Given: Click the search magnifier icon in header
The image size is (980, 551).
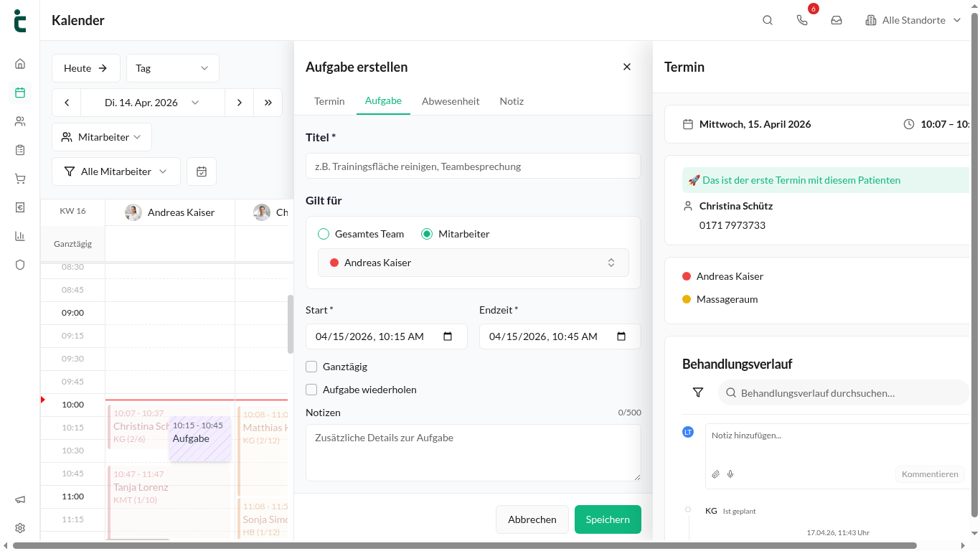Looking at the screenshot, I should [x=768, y=20].
